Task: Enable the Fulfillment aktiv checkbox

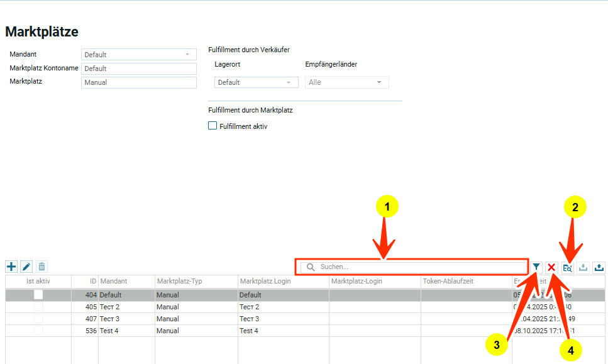Action: pyautogui.click(x=213, y=126)
